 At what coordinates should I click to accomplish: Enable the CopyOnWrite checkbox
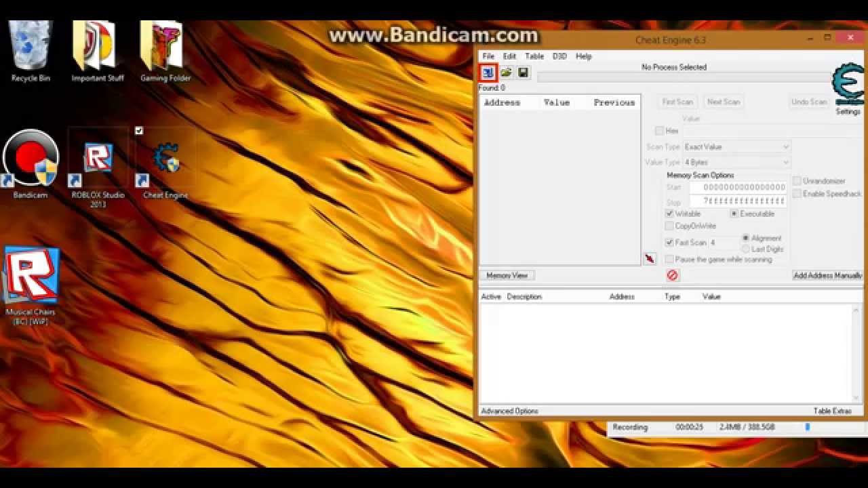669,226
